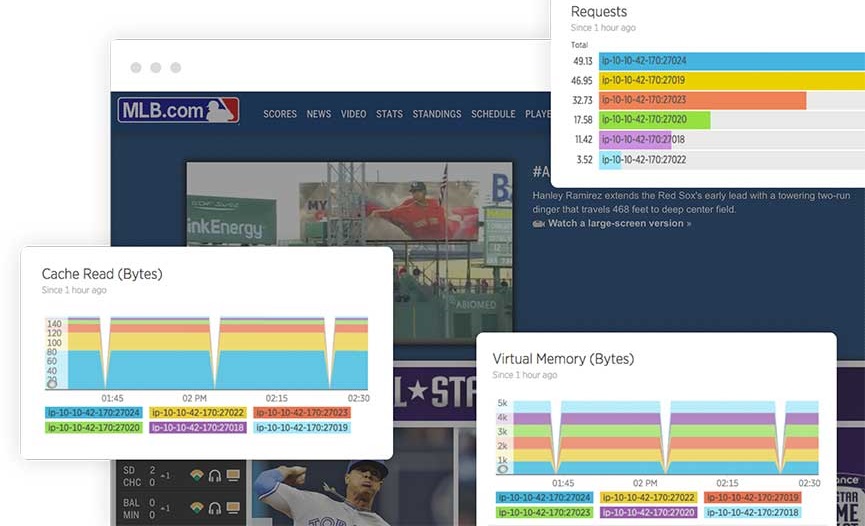Image resolution: width=865 pixels, height=526 pixels.
Task: Click the 3.52 value in Requests
Action: point(584,160)
